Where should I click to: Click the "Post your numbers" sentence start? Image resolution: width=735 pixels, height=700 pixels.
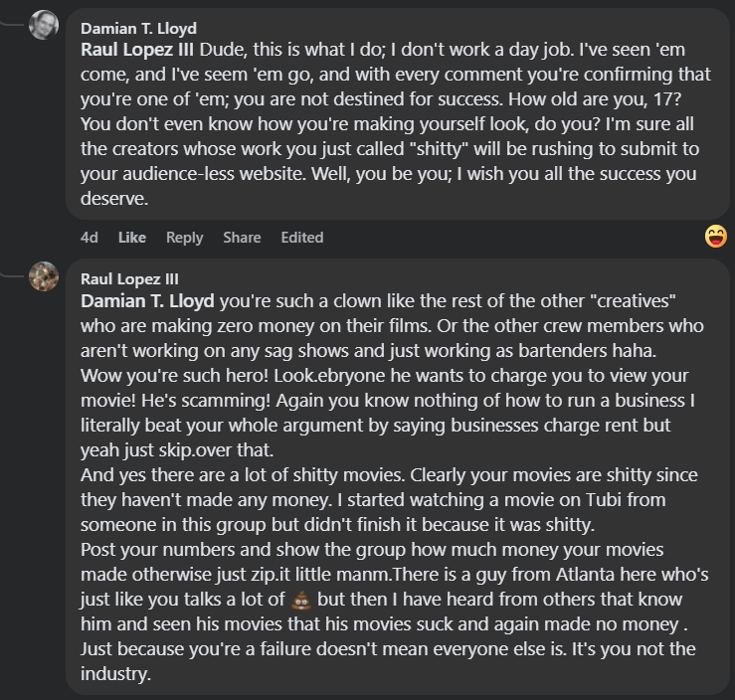pos(149,549)
